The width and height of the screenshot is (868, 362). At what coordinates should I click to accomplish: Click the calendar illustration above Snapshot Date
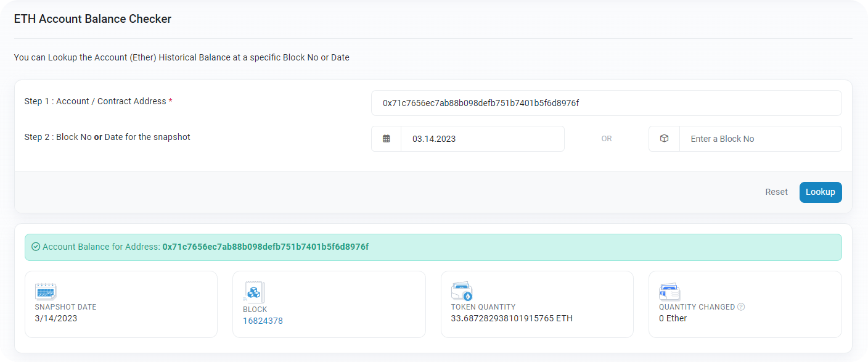(46, 291)
